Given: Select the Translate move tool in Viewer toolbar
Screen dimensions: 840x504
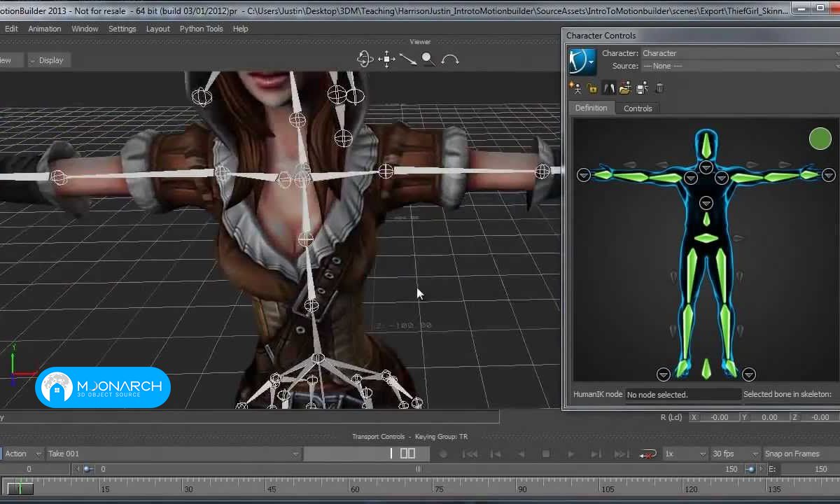Looking at the screenshot, I should point(386,59).
